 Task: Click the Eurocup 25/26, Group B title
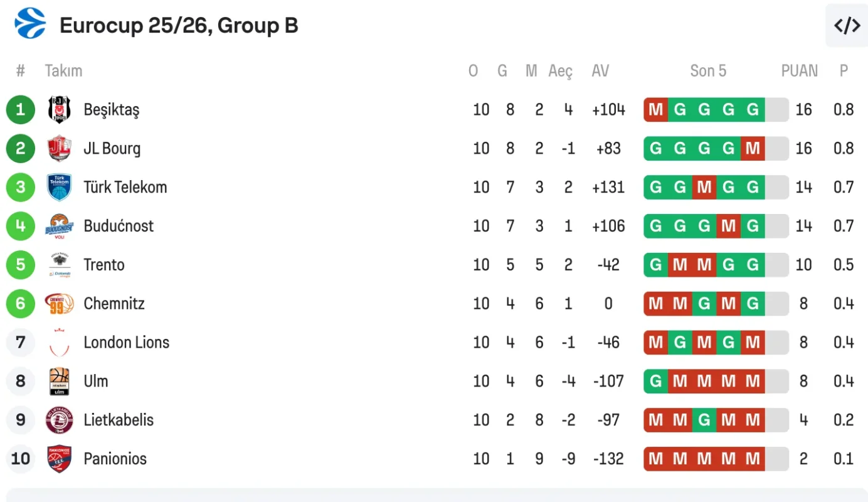click(x=179, y=26)
